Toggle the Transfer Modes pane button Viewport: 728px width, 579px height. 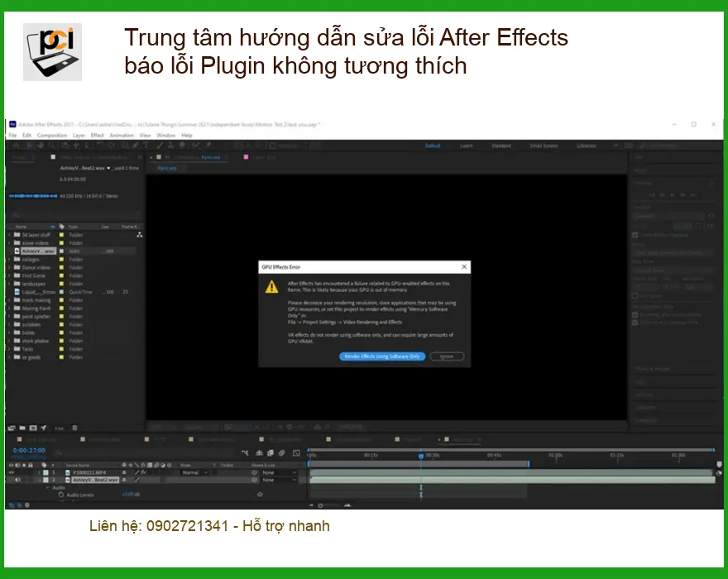[x=20, y=505]
